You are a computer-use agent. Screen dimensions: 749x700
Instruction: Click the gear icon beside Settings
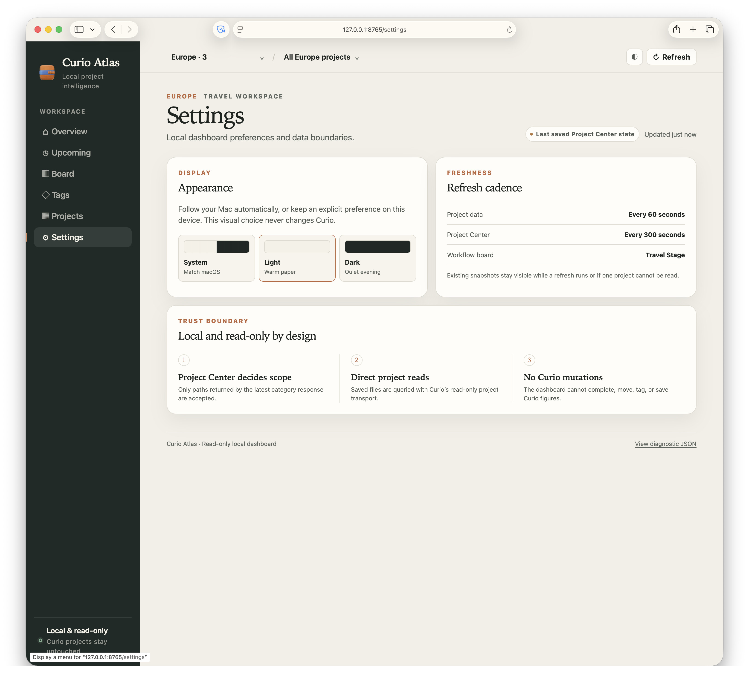click(46, 237)
